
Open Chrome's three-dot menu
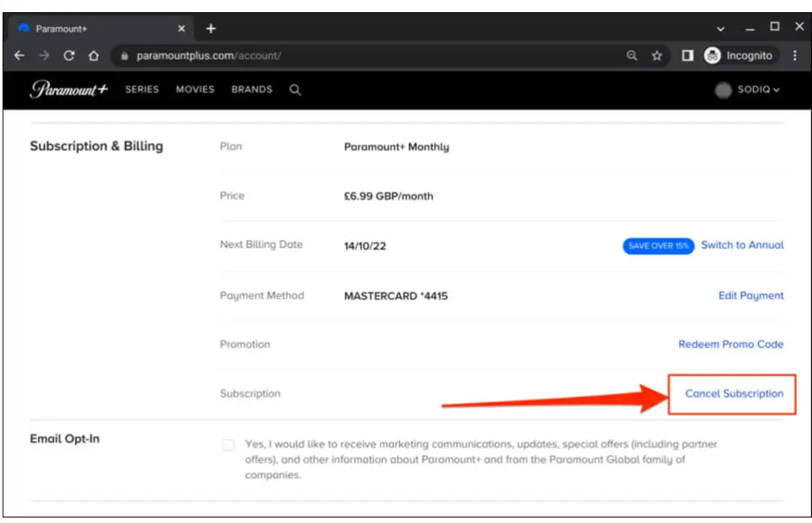tap(795, 55)
